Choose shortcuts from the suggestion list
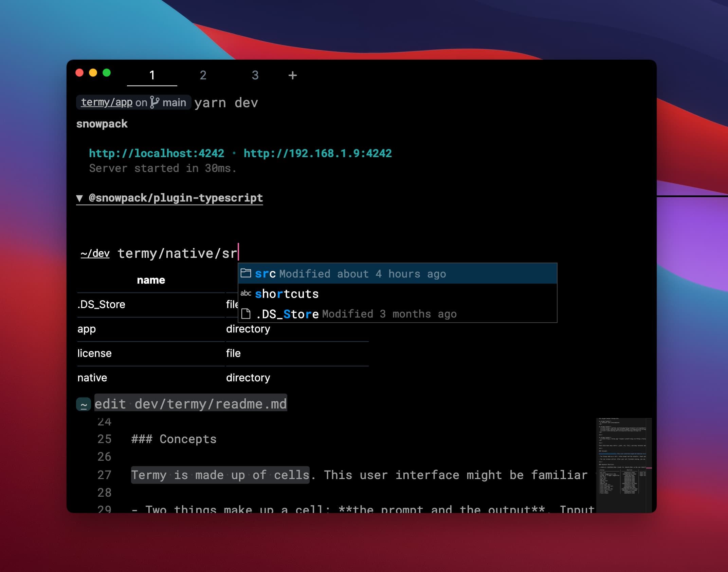The height and width of the screenshot is (572, 728). pyautogui.click(x=287, y=294)
